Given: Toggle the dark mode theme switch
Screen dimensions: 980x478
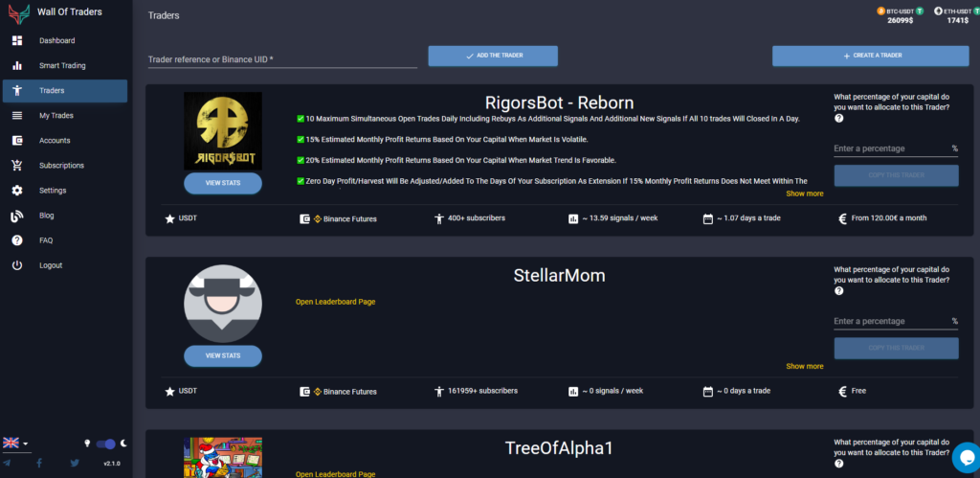Looking at the screenshot, I should tap(106, 444).
